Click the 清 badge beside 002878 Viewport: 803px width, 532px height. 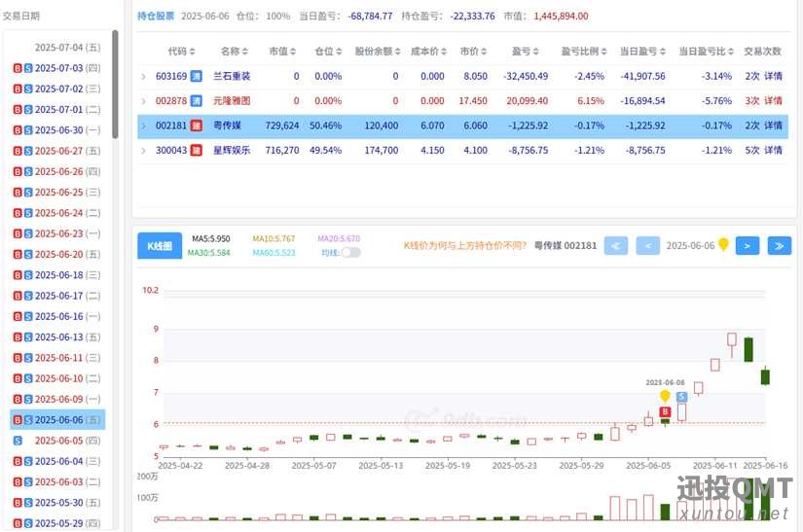point(197,101)
